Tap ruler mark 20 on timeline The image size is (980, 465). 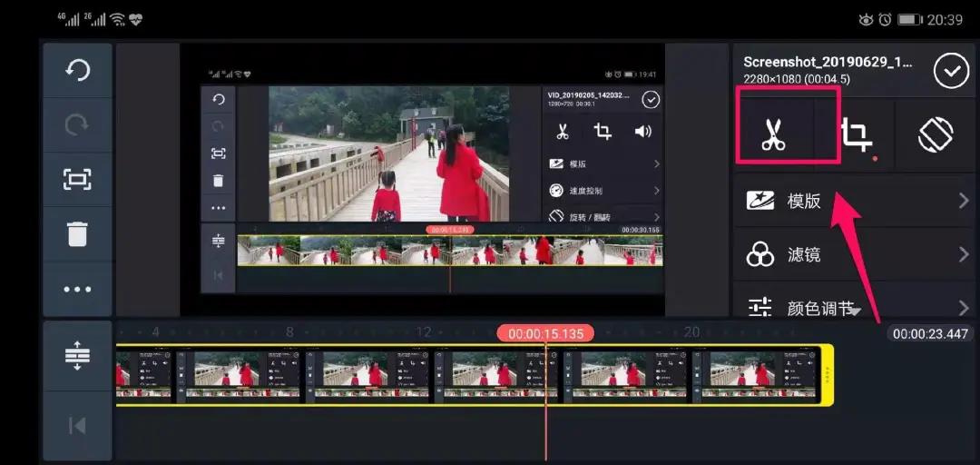[691, 332]
